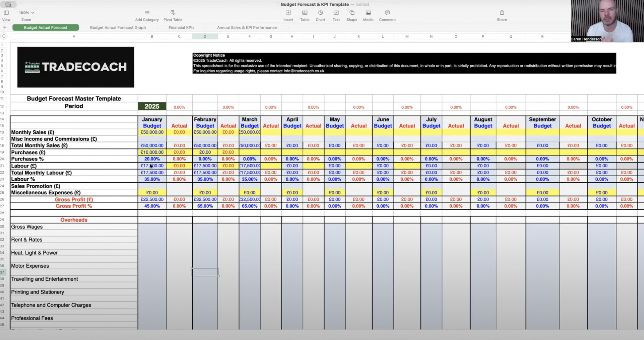Image resolution: width=644 pixels, height=340 pixels.
Task: Select the Overheads heading cell
Action: click(x=74, y=220)
